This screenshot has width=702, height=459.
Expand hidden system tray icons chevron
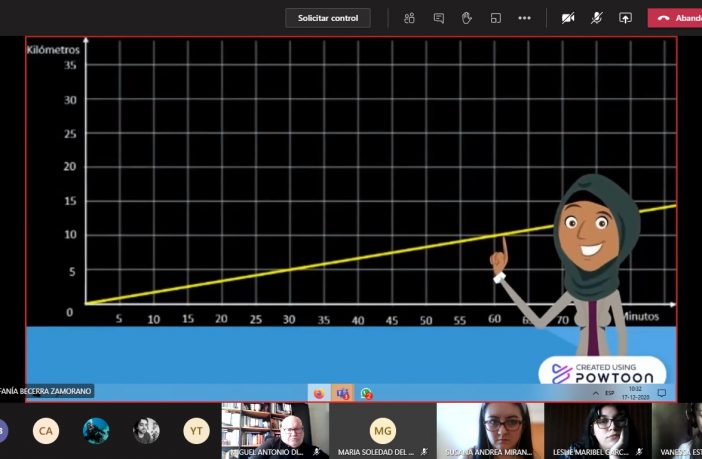(x=595, y=393)
